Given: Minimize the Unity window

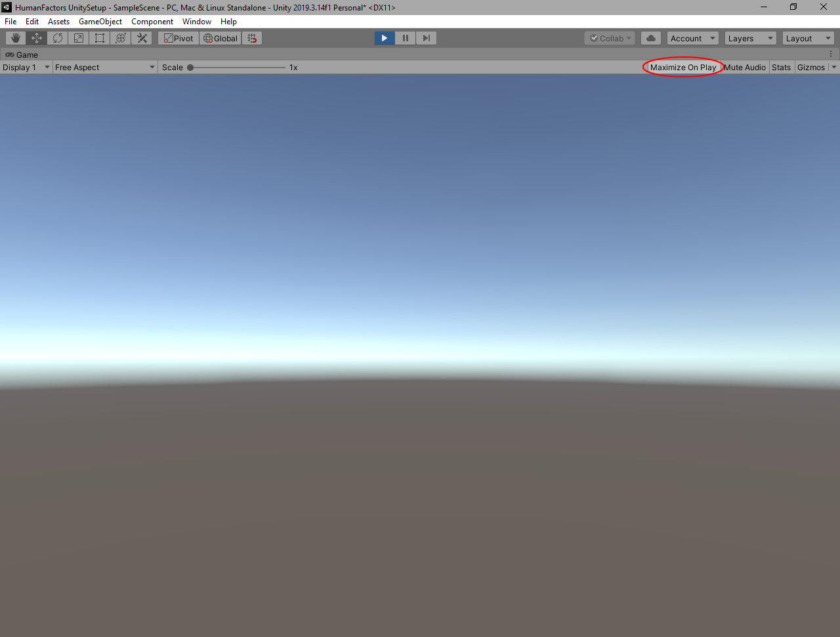Looking at the screenshot, I should 764,7.
